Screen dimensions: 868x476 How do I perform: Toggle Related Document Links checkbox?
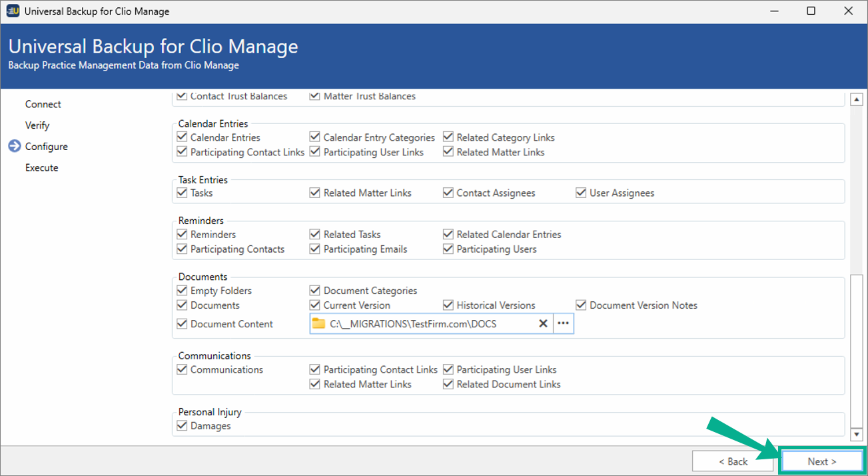pos(448,384)
